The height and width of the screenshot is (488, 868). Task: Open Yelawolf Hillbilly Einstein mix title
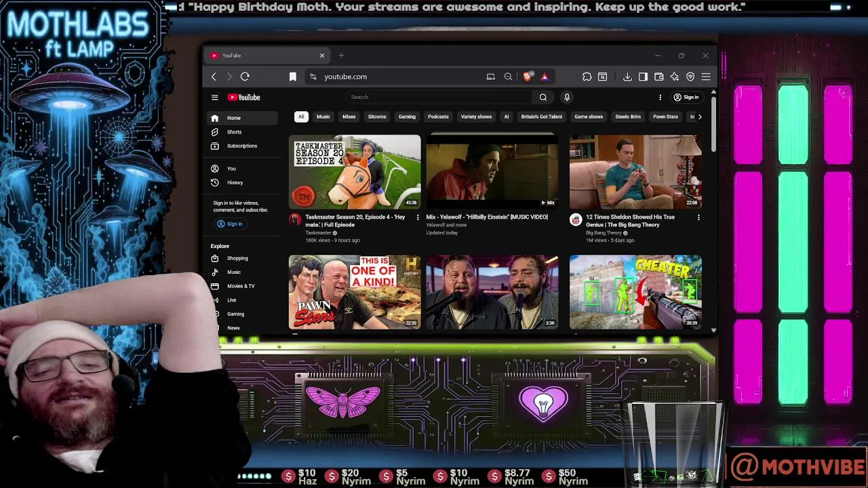click(487, 218)
